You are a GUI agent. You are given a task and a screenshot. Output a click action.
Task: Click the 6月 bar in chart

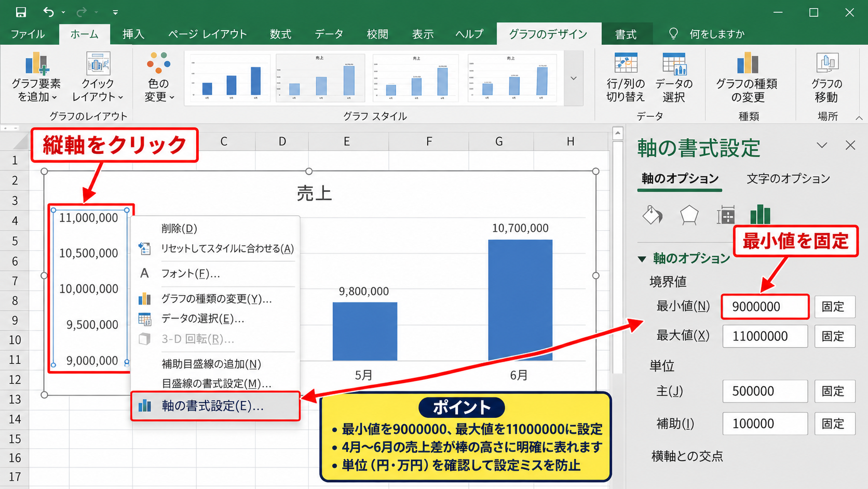pos(520,300)
